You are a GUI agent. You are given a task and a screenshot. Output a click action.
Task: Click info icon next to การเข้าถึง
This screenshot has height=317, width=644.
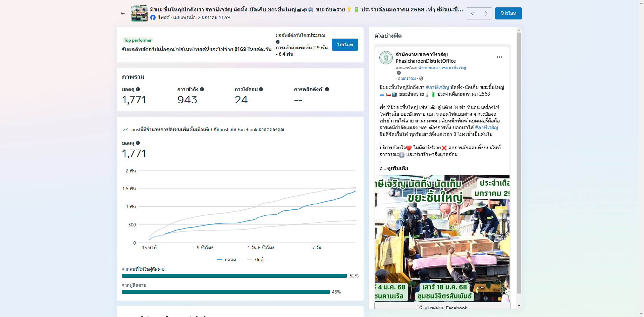coord(202,89)
